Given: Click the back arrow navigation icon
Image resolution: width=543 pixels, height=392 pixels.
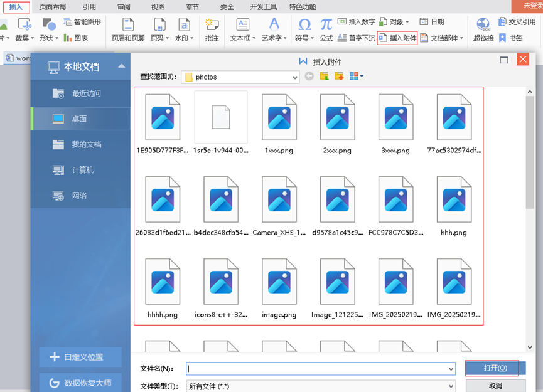Looking at the screenshot, I should 309,77.
